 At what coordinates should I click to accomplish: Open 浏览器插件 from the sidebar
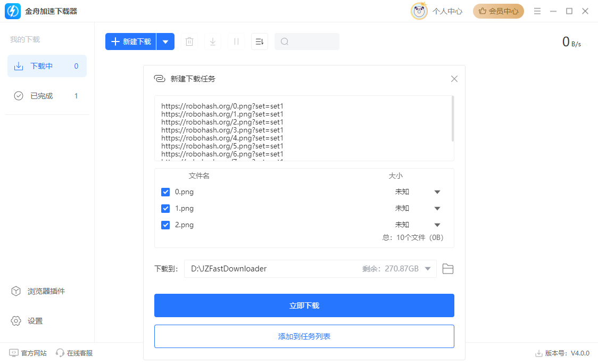pos(37,291)
